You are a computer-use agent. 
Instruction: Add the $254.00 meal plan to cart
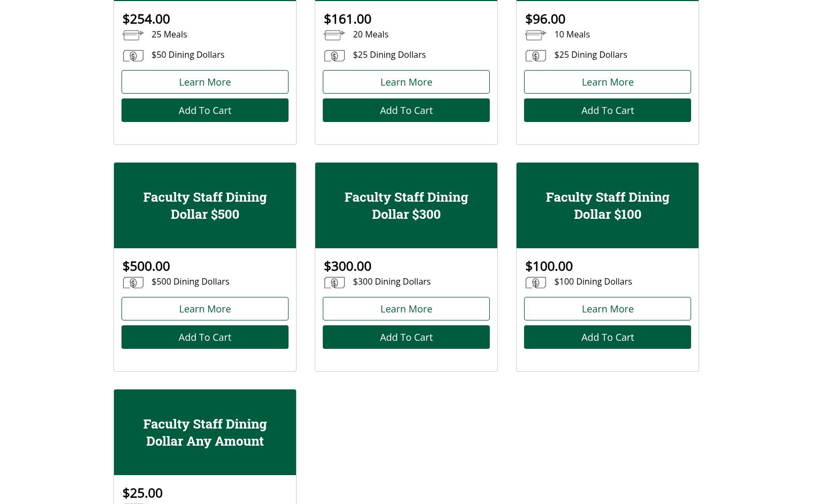[204, 110]
